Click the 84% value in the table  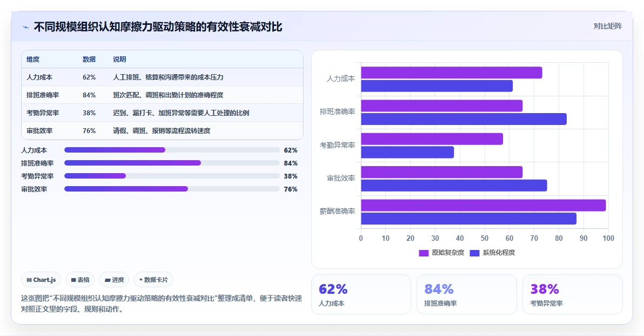89,95
